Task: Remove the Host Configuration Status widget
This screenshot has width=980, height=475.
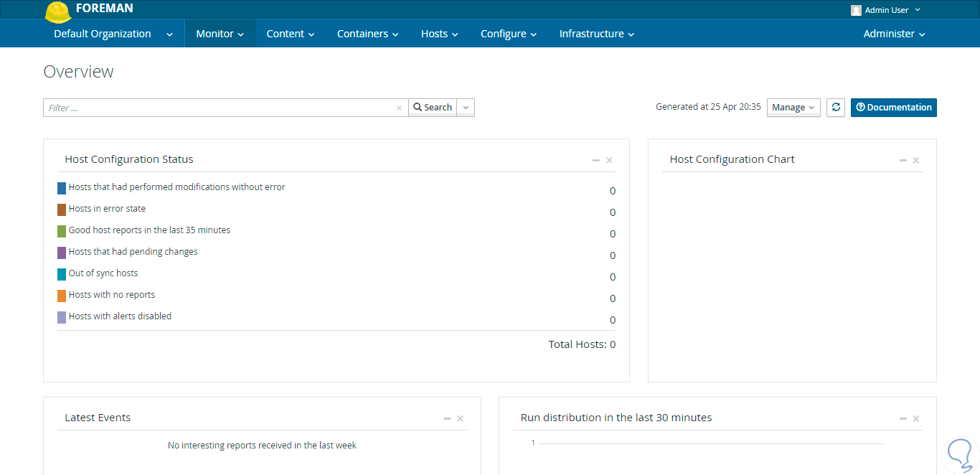Action: click(609, 160)
